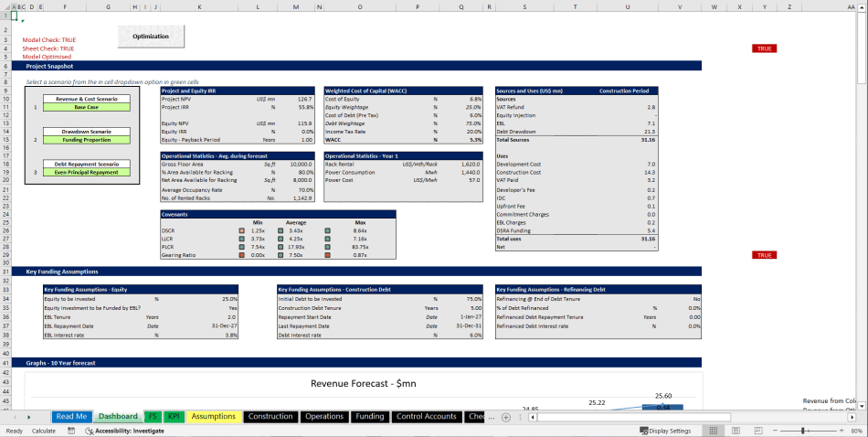Switch to the Read Me sheet tab

71,417
